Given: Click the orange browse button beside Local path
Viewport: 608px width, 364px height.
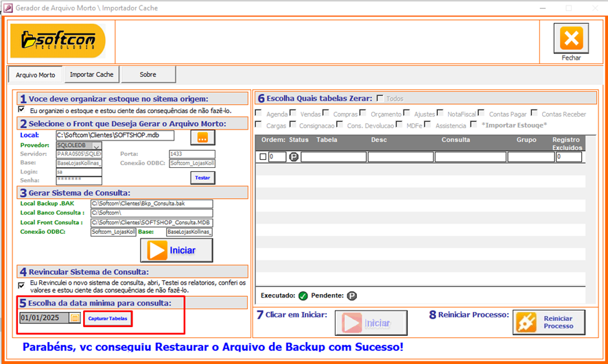Looking at the screenshot, I should tap(202, 137).
